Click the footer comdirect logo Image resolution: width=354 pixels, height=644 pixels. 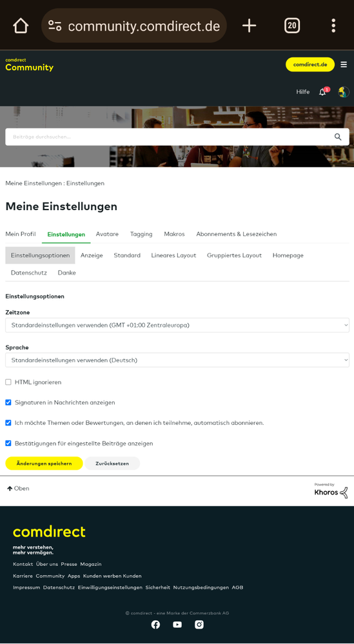point(49,531)
